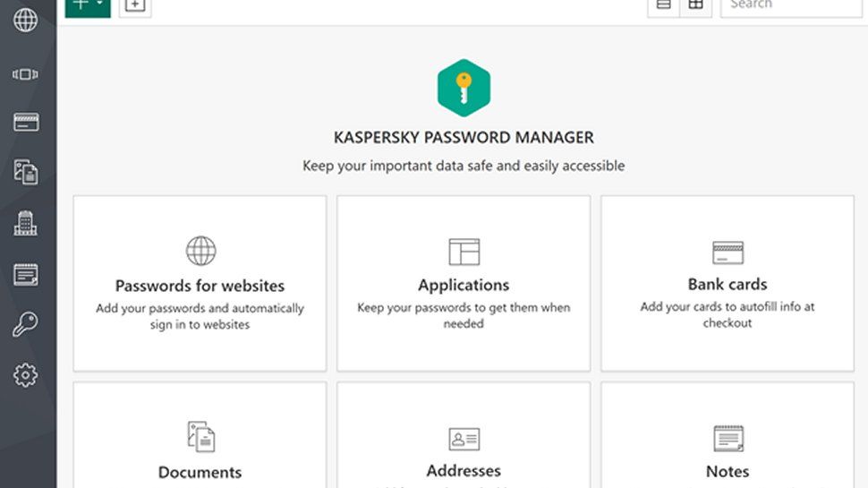Screen dimensions: 868x488
Task: Open the Applications card
Action: pos(464,283)
